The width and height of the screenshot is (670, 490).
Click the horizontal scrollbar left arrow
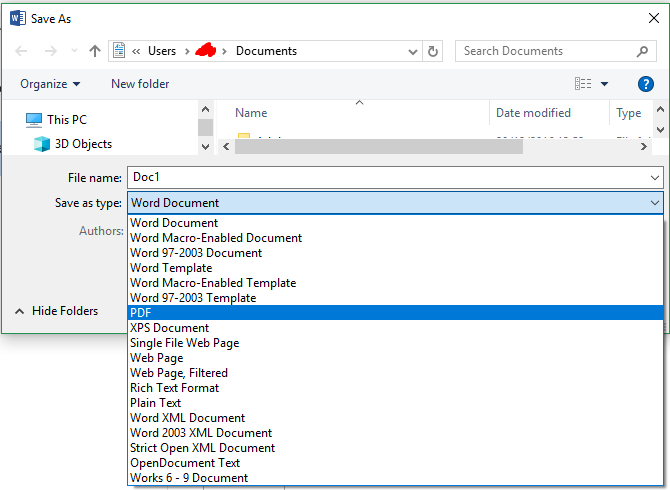pyautogui.click(x=226, y=147)
